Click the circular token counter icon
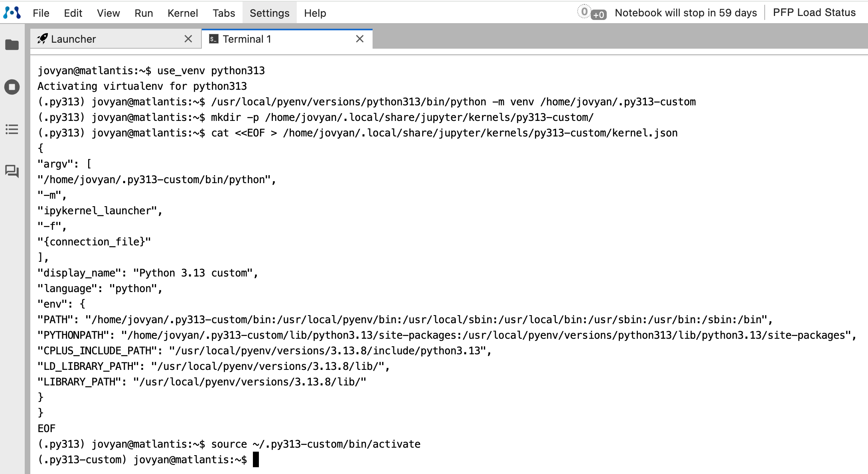This screenshot has width=868, height=474. (x=584, y=12)
